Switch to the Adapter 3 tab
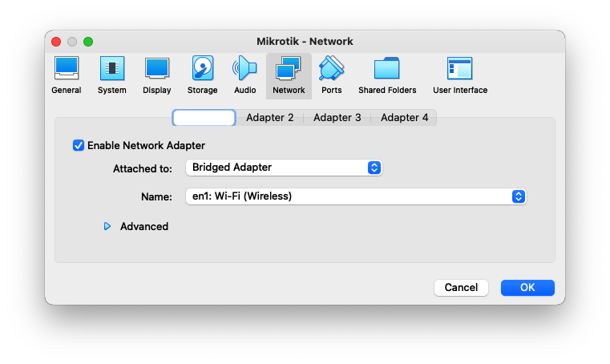 (337, 118)
